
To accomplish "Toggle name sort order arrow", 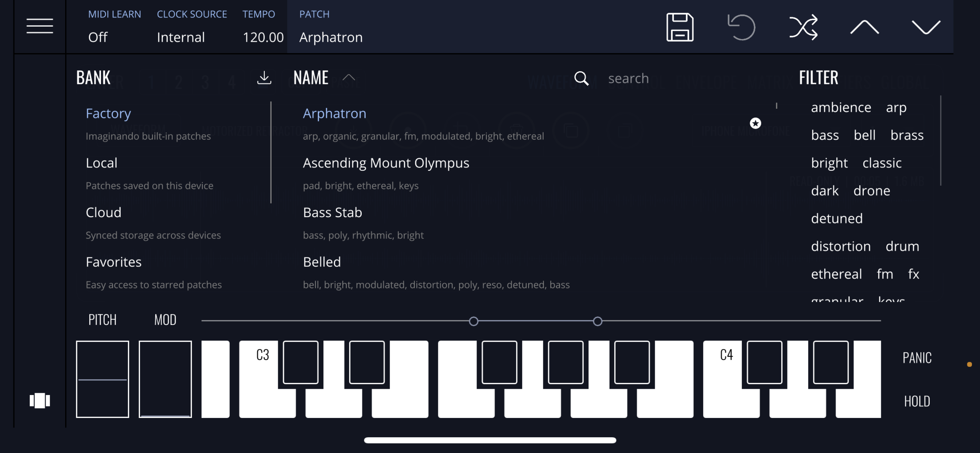I will (x=349, y=78).
